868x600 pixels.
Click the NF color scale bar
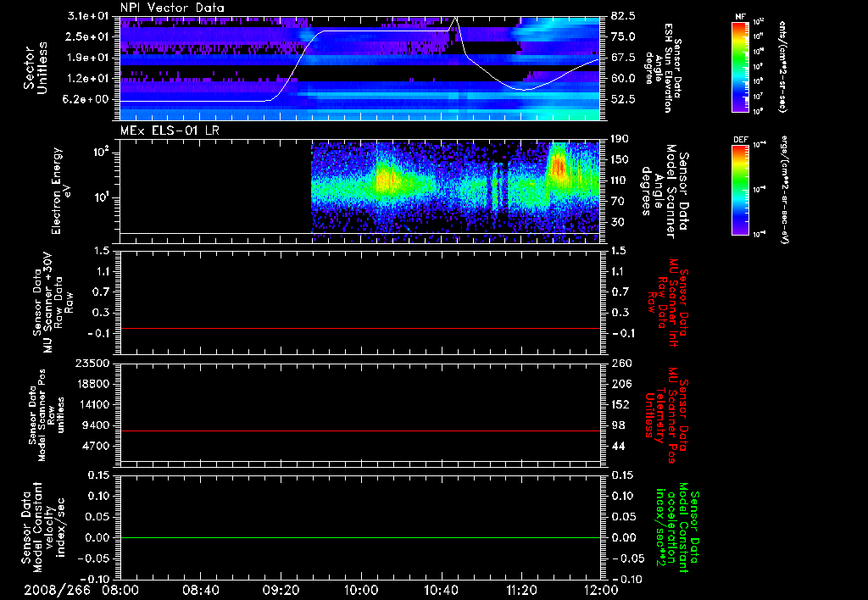tap(740, 67)
